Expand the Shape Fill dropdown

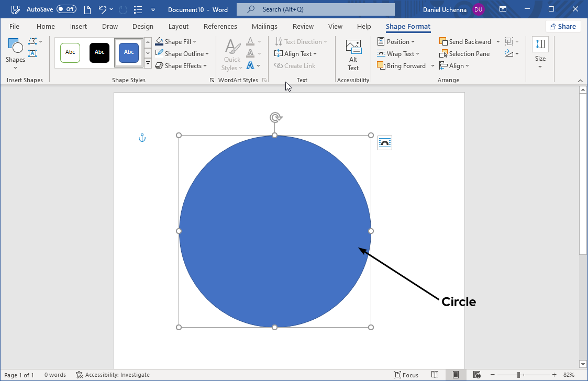(x=194, y=42)
